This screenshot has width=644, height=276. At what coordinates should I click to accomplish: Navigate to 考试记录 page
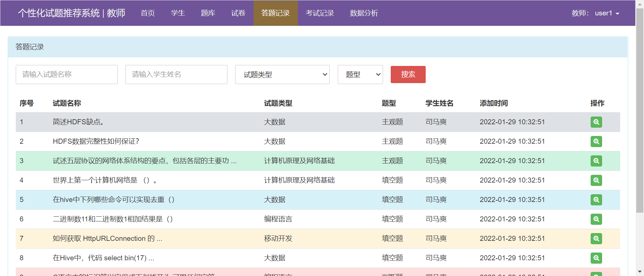[320, 13]
